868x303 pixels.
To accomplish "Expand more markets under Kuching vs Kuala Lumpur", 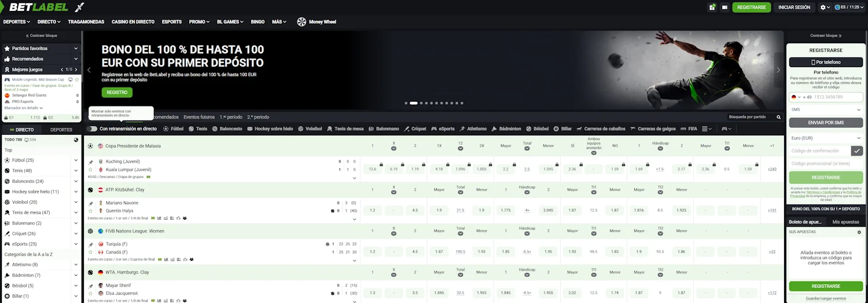I will pyautogui.click(x=354, y=178).
